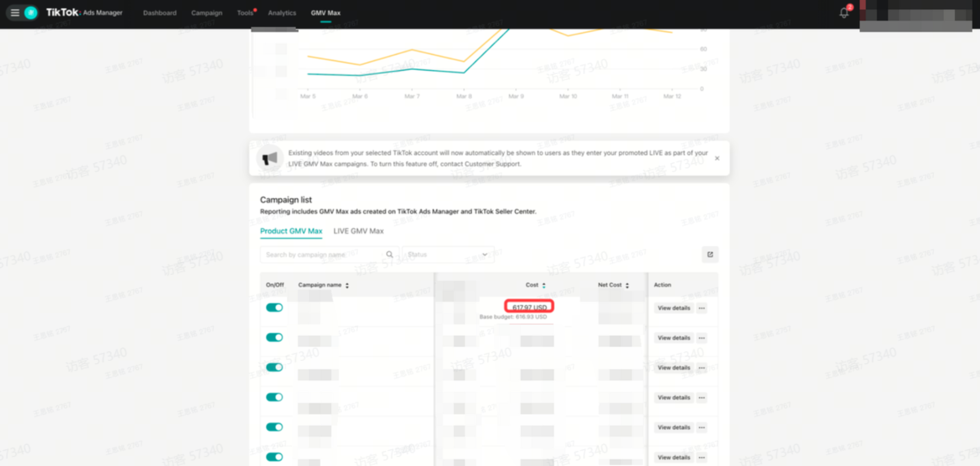Click the round teal account logo icon

coord(31,13)
